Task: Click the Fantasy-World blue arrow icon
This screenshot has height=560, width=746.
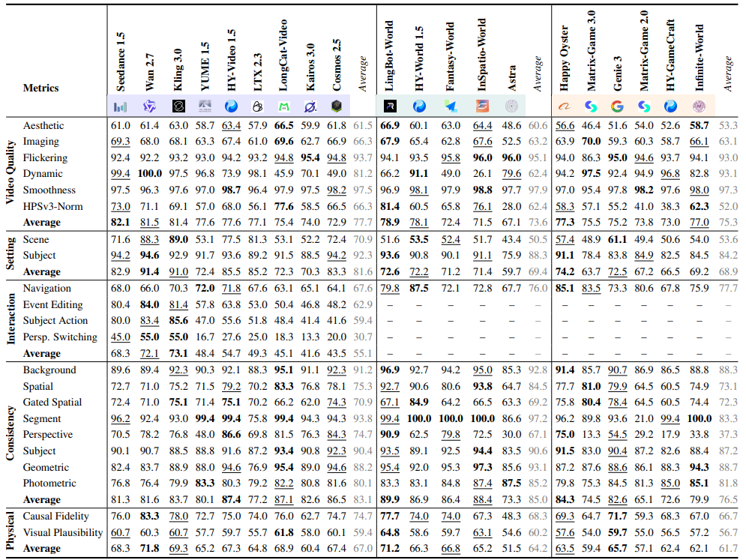Action: point(451,106)
